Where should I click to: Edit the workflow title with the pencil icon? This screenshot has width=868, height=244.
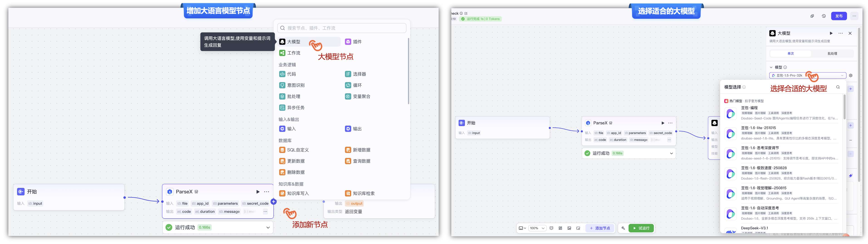pyautogui.click(x=466, y=13)
